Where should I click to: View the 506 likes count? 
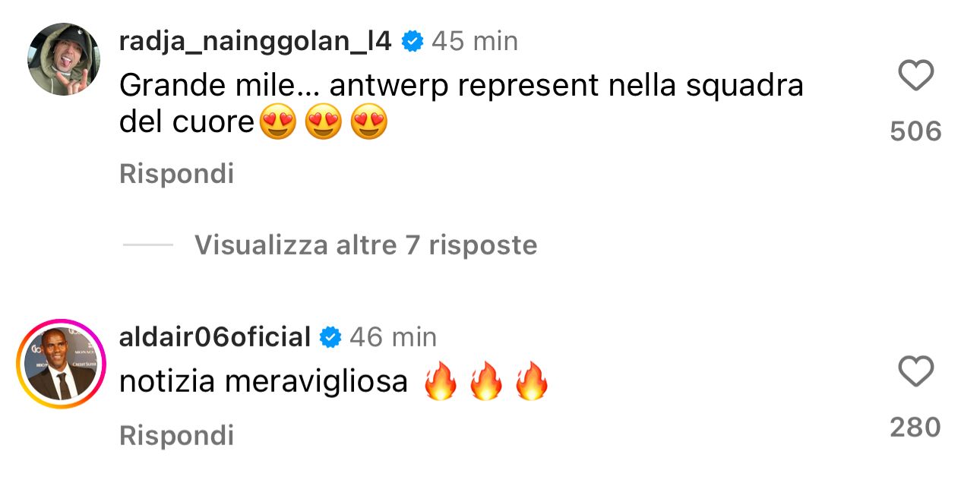915,131
